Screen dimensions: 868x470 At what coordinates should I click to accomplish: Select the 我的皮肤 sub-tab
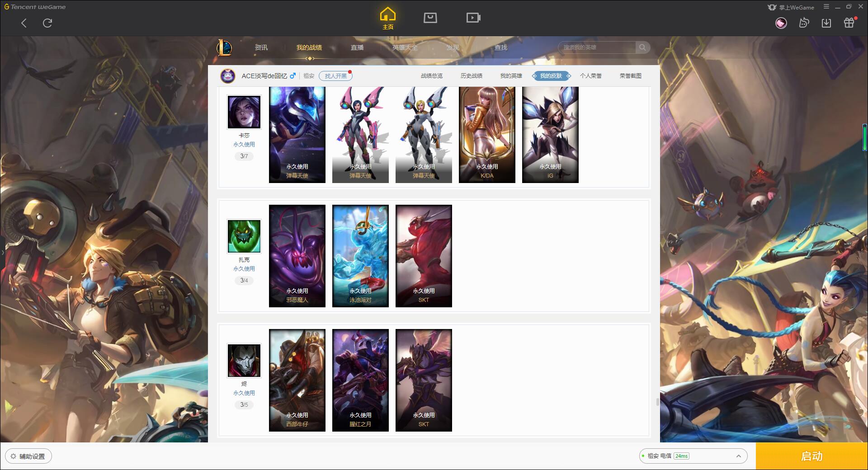tap(551, 76)
